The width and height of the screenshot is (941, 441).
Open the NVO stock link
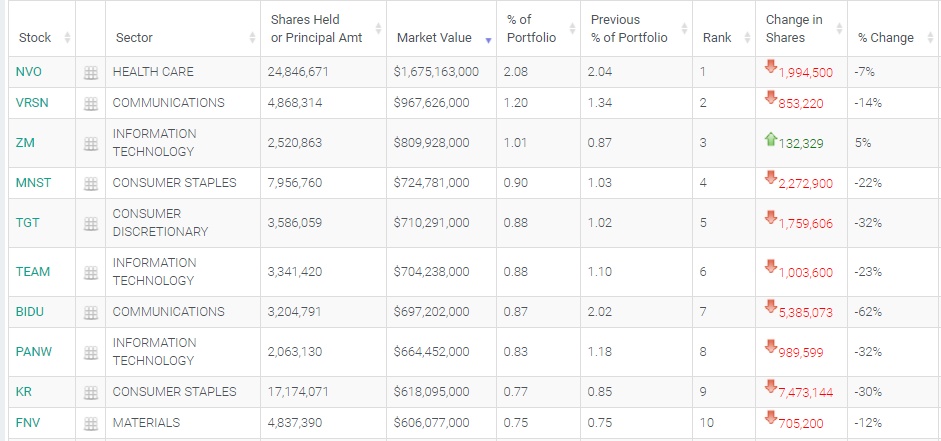tap(26, 72)
